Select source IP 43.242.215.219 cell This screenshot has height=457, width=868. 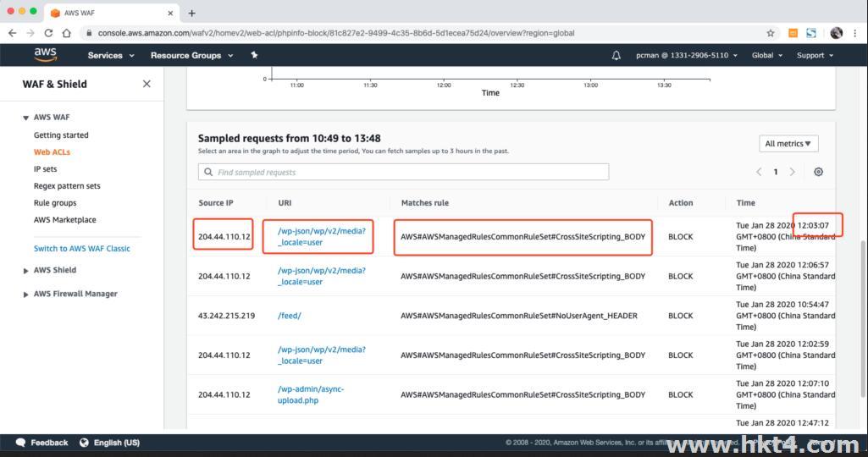(x=226, y=316)
